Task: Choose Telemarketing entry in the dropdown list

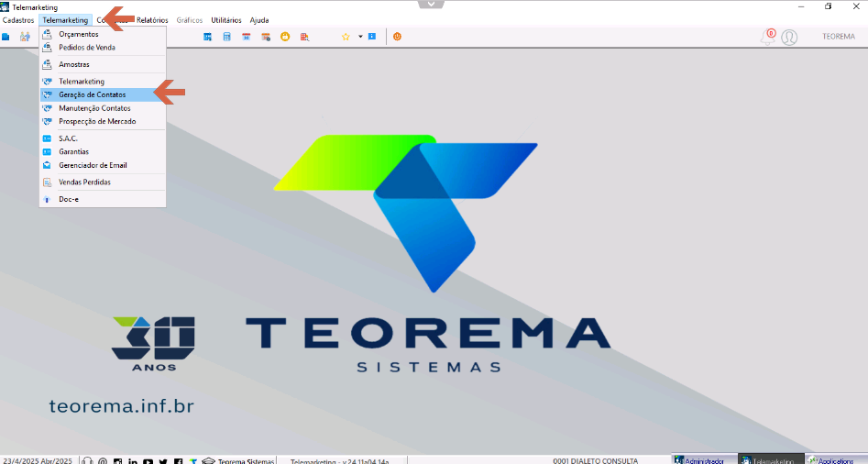Action: point(103,82)
